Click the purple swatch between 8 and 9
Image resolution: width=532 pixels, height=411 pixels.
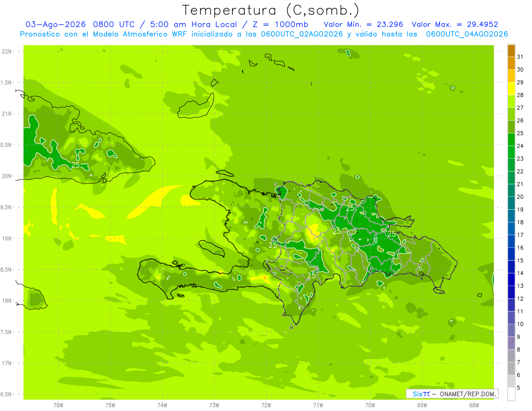(511, 343)
